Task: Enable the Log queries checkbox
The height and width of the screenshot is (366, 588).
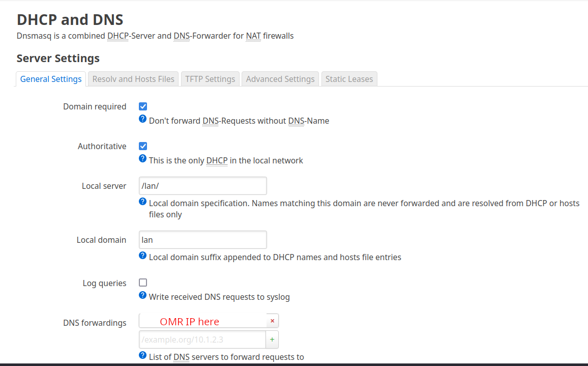Action: (x=143, y=283)
